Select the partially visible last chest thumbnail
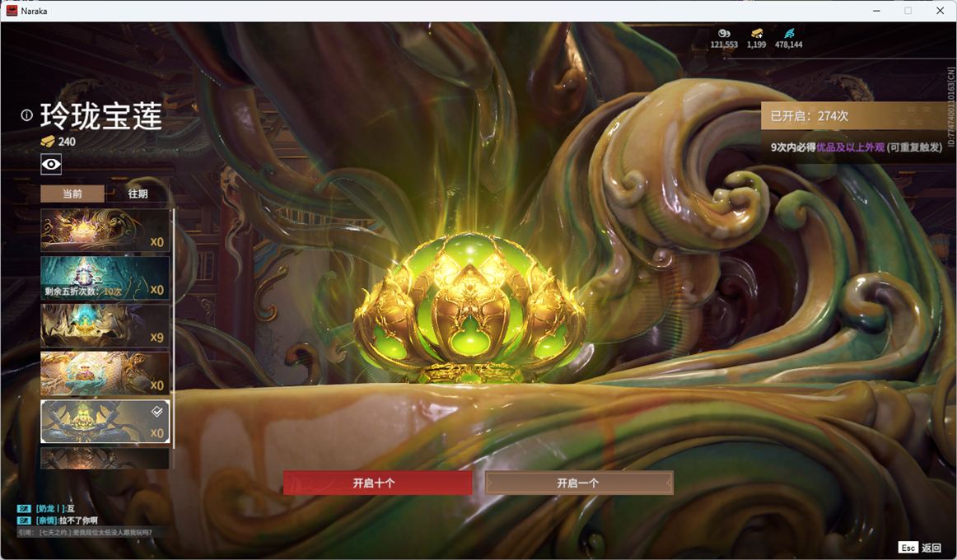 point(105,458)
